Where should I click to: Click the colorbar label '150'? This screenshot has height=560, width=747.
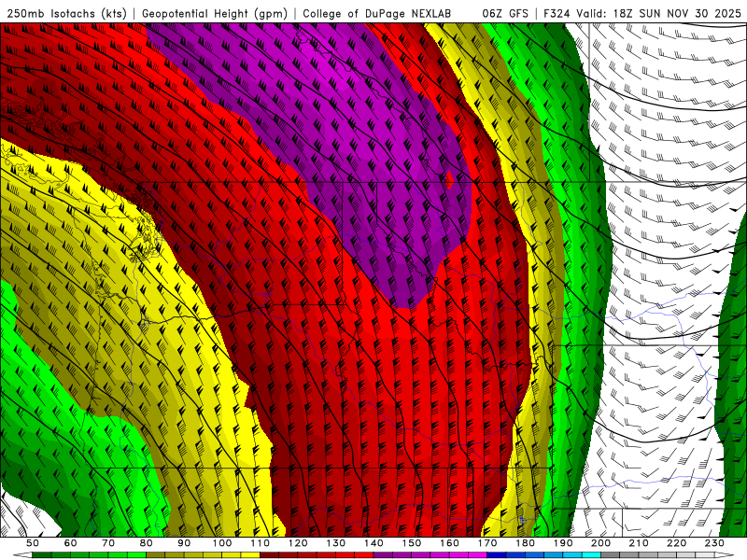pos(412,543)
